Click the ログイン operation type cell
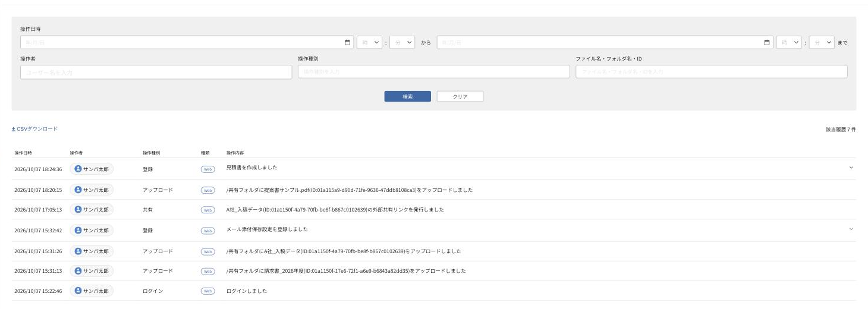This screenshot has height=309, width=868. click(x=153, y=291)
